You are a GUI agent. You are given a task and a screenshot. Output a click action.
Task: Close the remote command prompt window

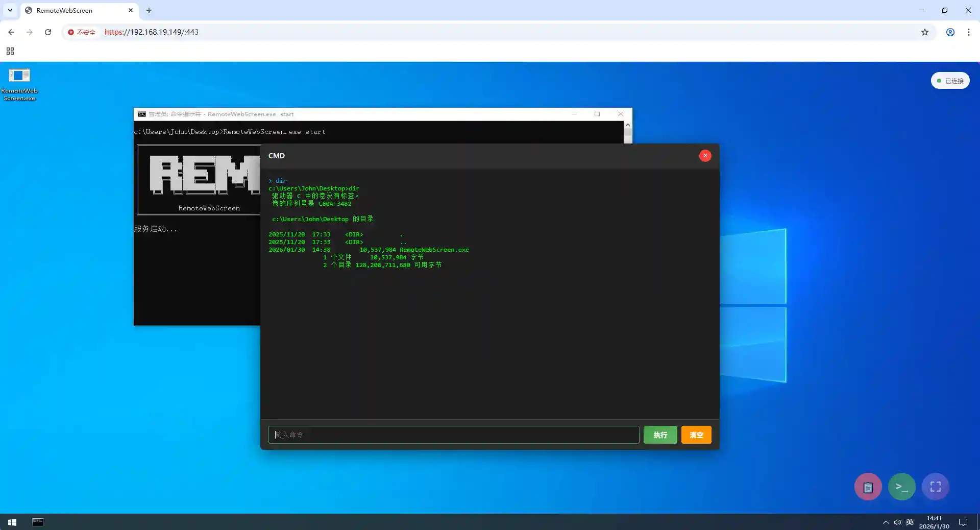621,114
